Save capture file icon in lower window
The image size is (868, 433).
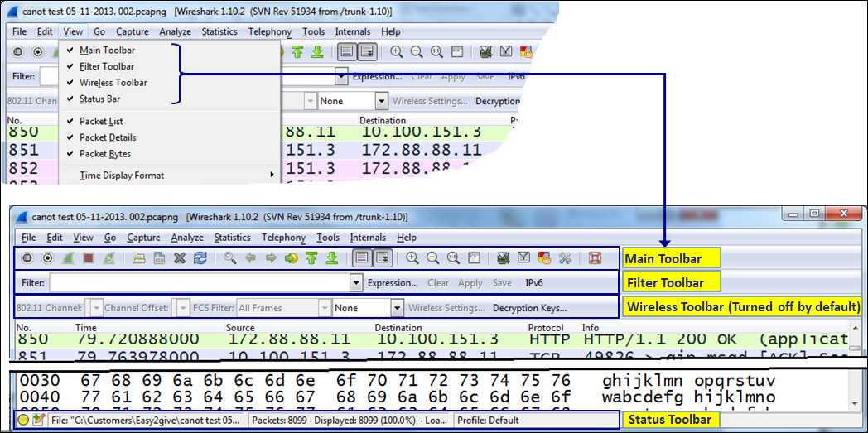pos(158,257)
